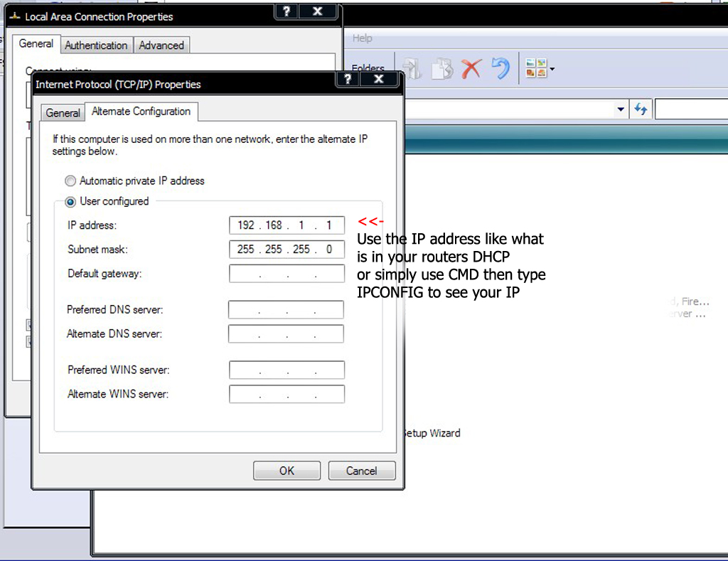
Task: Switch to General tab in TCP/IP Properties
Action: pyautogui.click(x=63, y=113)
